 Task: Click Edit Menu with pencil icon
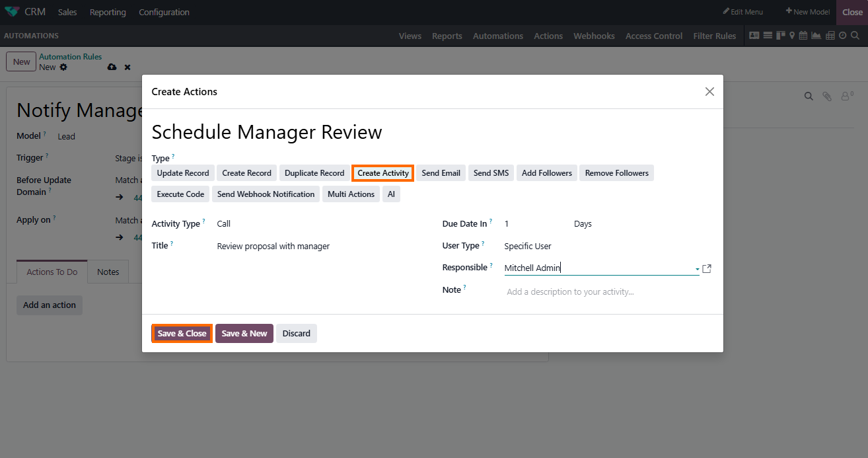point(742,12)
